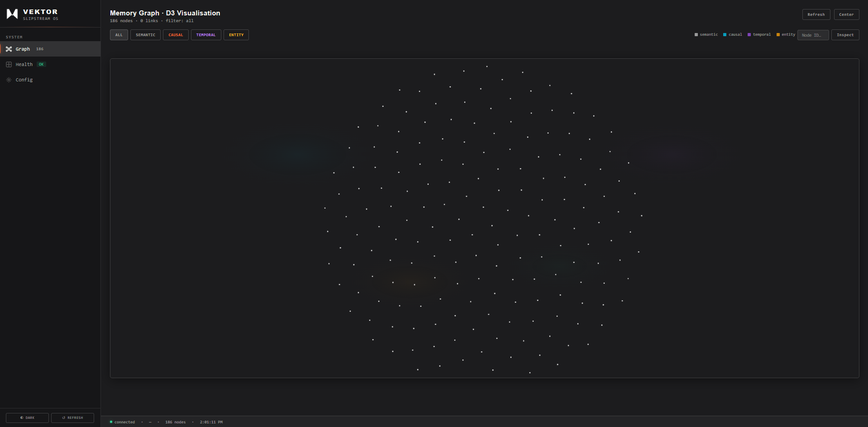Viewport: 868px width, 427px height.
Task: Click the refresh arrow icon in sidebar footer
Action: [x=64, y=418]
